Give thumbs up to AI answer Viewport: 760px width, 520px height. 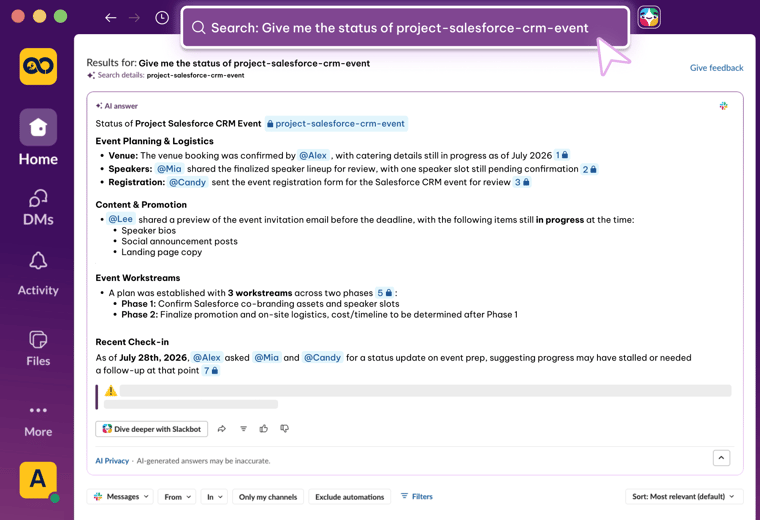264,428
